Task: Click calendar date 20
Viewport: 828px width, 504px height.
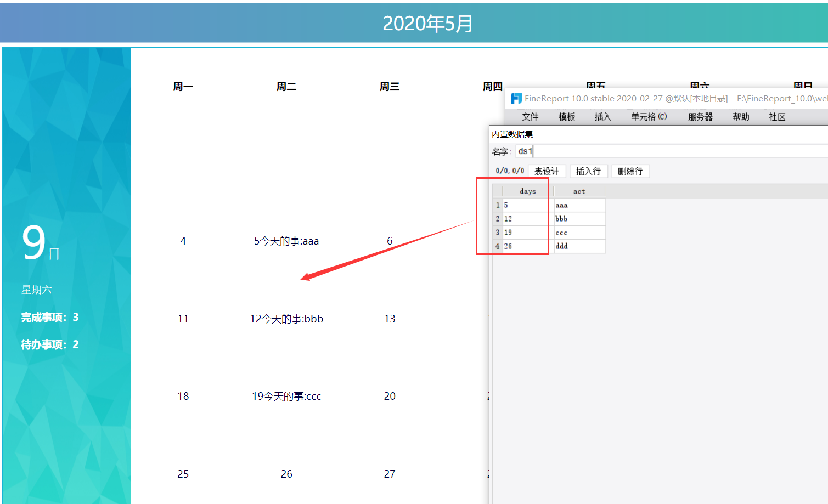Action: pyautogui.click(x=390, y=396)
